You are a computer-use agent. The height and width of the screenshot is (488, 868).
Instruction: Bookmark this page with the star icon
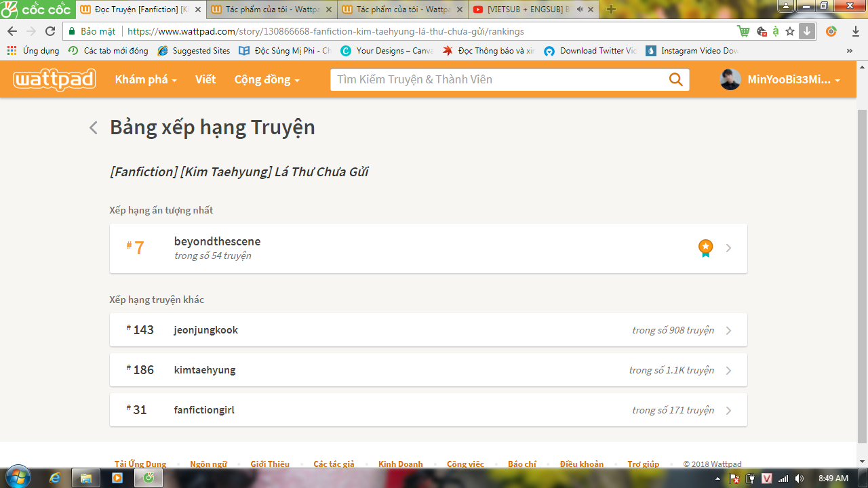[790, 31]
